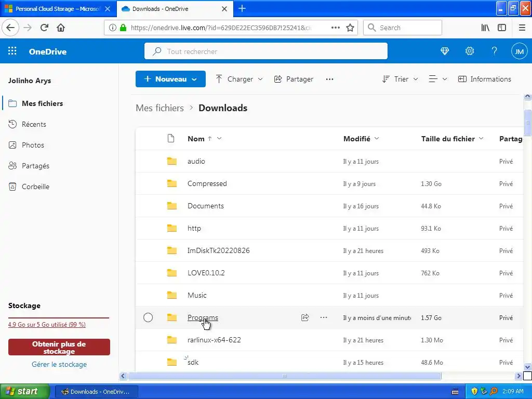Open the toolbar overflow three dots beside Partager
The width and height of the screenshot is (532, 399).
pyautogui.click(x=329, y=79)
